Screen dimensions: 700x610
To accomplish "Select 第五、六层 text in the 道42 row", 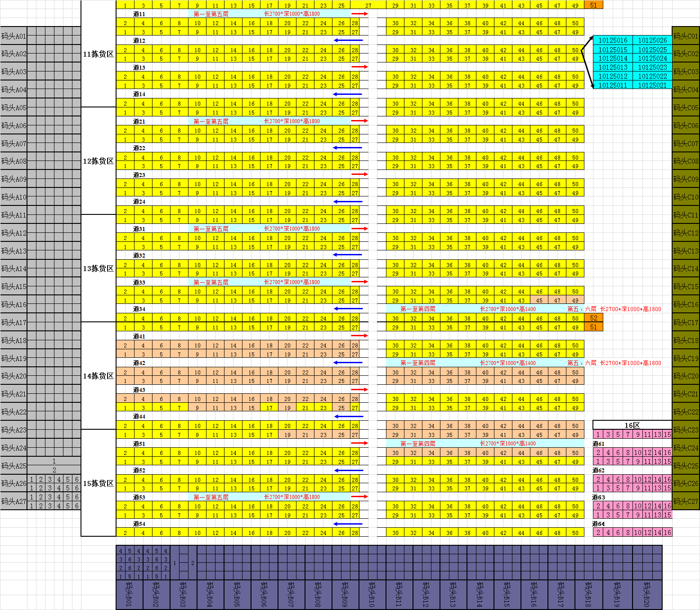I will click(582, 363).
